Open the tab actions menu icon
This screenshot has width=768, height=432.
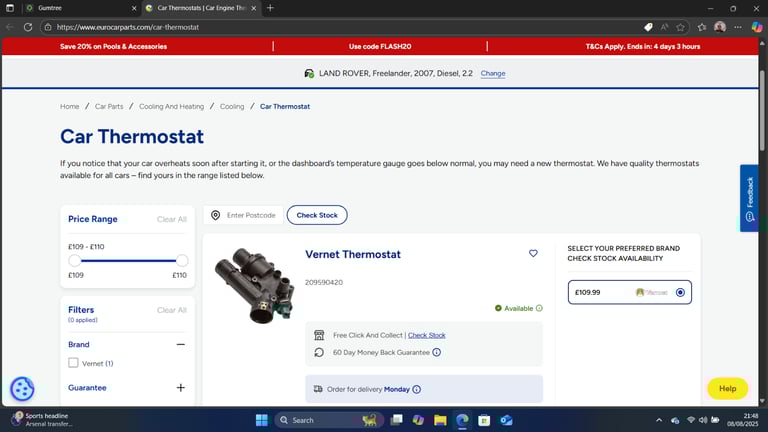point(10,8)
